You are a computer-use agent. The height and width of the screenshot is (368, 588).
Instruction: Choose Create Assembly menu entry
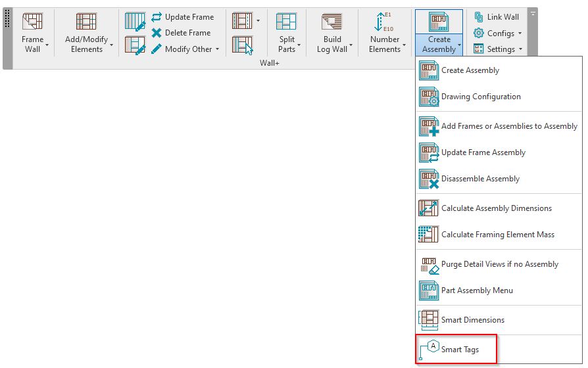[x=499, y=70]
